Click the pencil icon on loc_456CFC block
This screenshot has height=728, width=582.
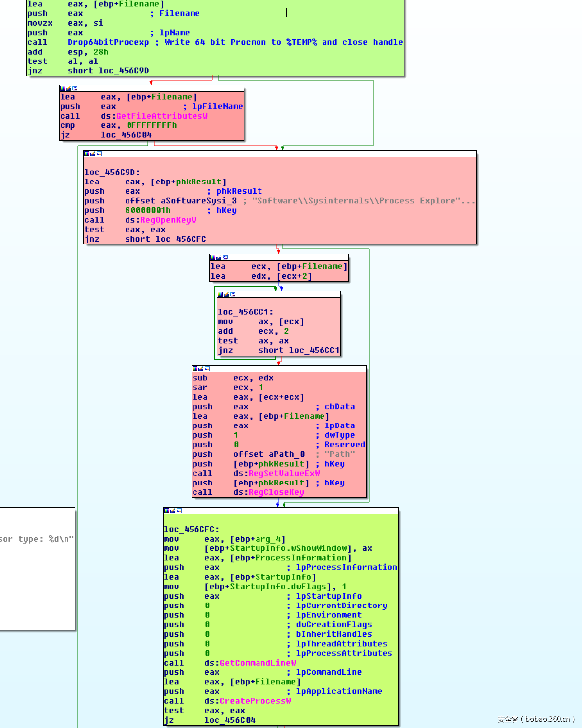pyautogui.click(x=173, y=511)
